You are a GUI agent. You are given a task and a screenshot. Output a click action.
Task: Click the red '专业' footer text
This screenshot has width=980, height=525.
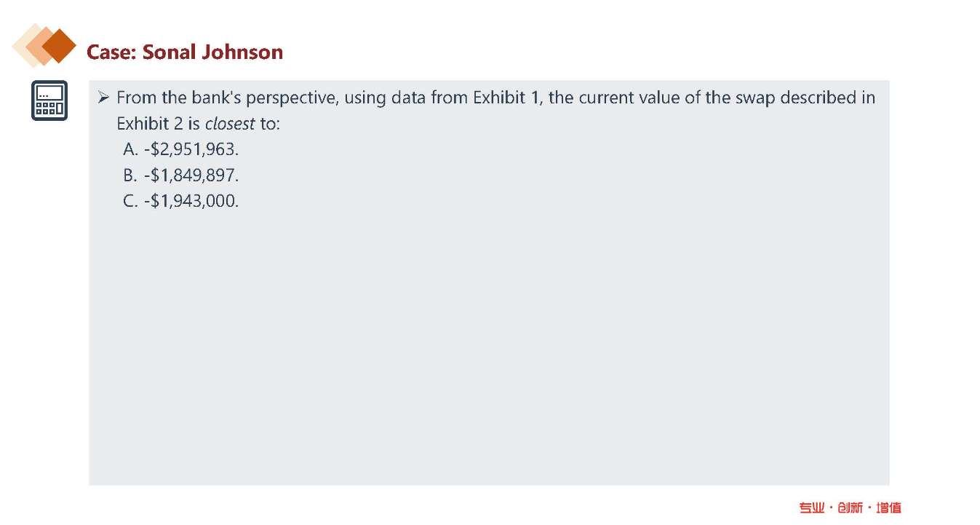point(812,508)
